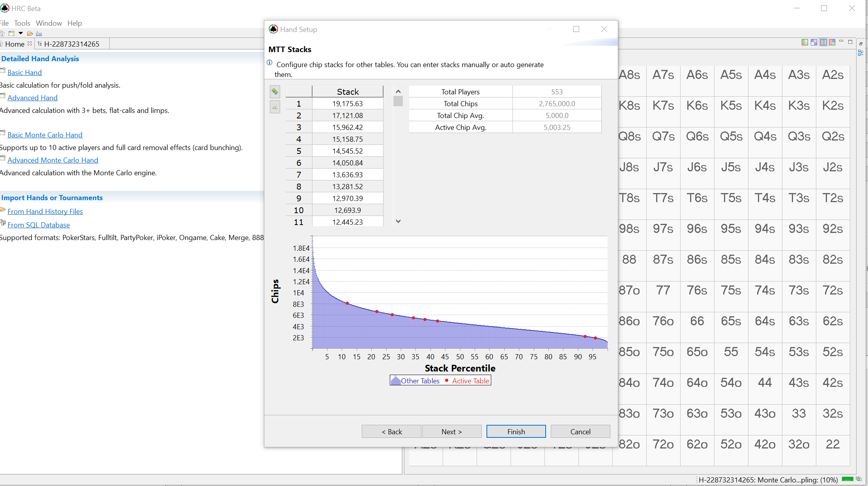Click the outline view icon at right edge

coord(861,53)
